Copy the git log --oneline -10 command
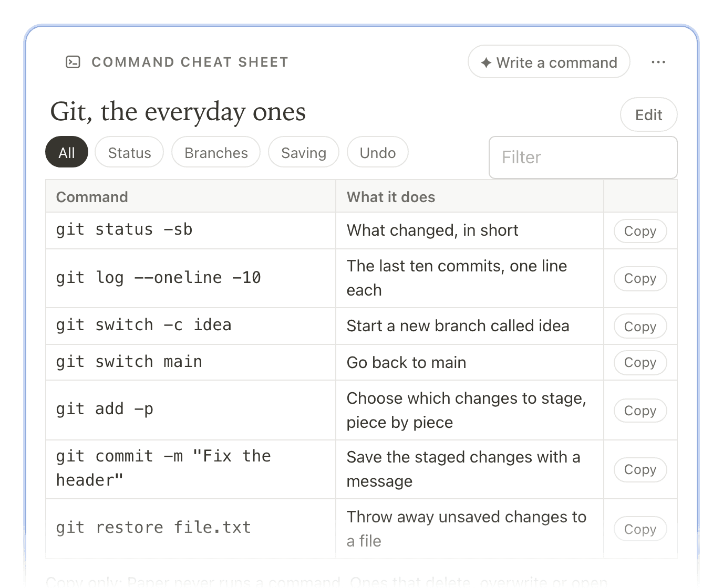The height and width of the screenshot is (588, 723). (x=640, y=278)
